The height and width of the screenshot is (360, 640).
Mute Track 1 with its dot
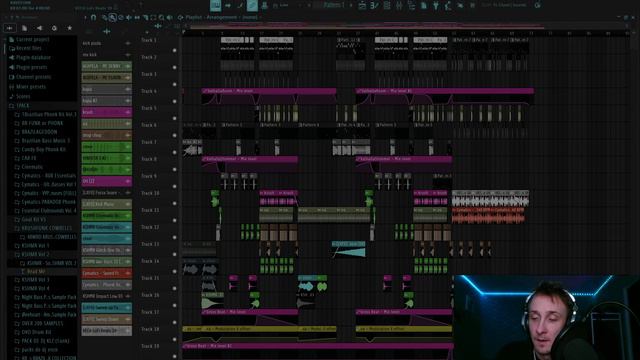click(x=175, y=50)
